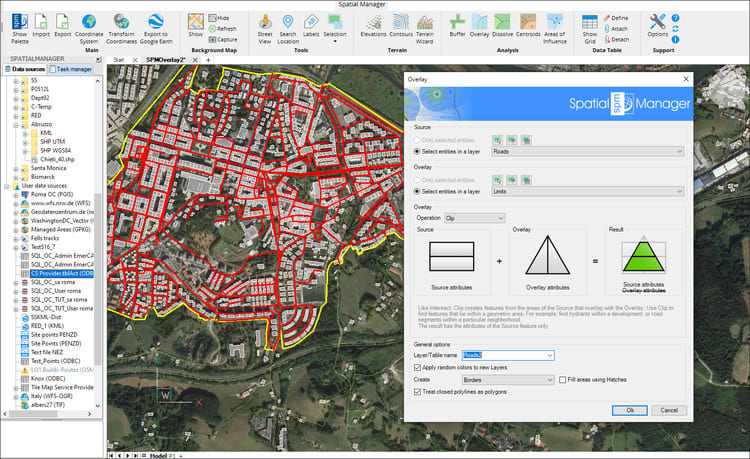This screenshot has width=750, height=459.
Task: Toggle Treat closed polylines as polygons
Action: (x=417, y=392)
